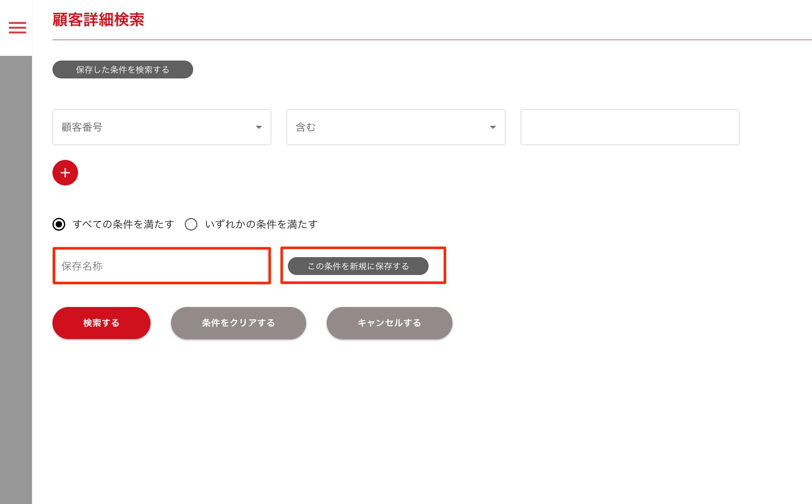Click the arrow icon on 顧客番号 dropdown

pyautogui.click(x=258, y=127)
